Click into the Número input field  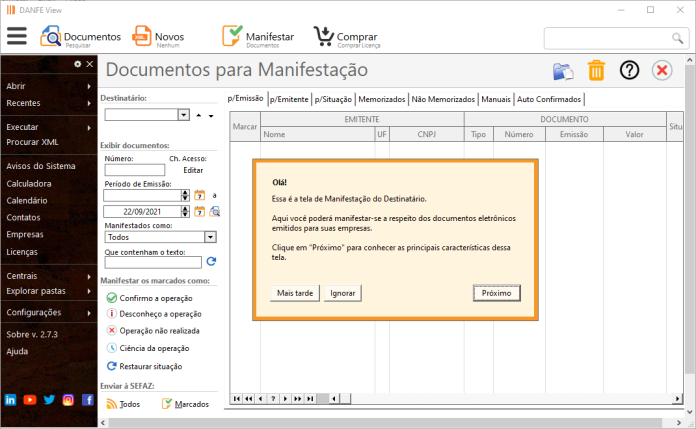(x=134, y=170)
